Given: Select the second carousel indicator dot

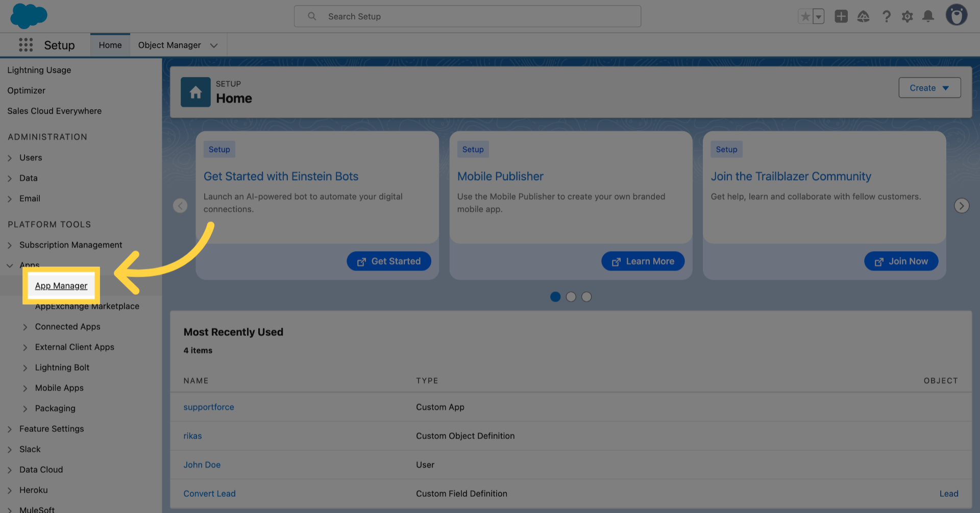Looking at the screenshot, I should [x=571, y=297].
